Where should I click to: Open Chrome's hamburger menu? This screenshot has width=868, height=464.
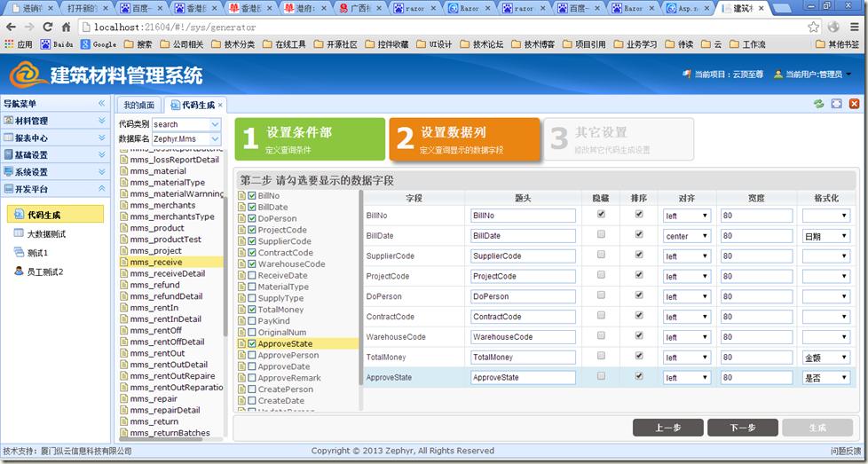click(852, 27)
